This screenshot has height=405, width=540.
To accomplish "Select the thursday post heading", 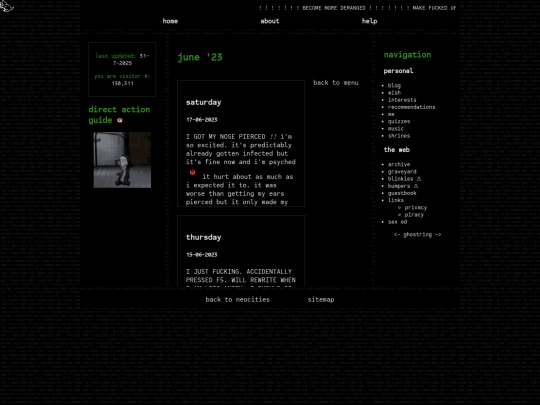I will pyautogui.click(x=204, y=237).
